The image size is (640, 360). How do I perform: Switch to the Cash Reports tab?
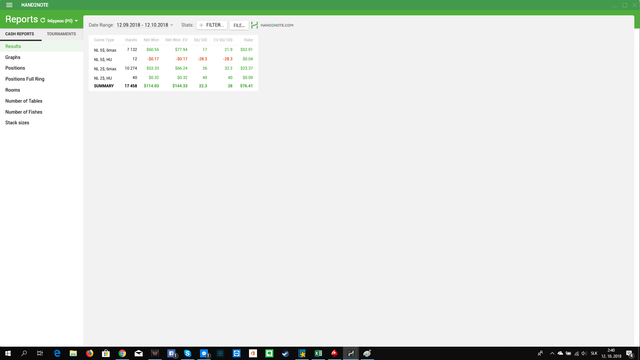20,34
